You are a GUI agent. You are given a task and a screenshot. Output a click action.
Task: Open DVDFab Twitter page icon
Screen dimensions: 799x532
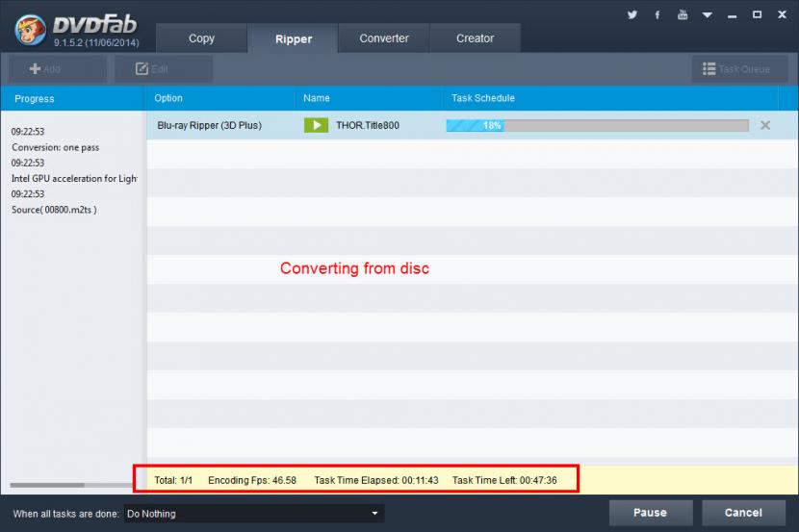click(x=631, y=14)
